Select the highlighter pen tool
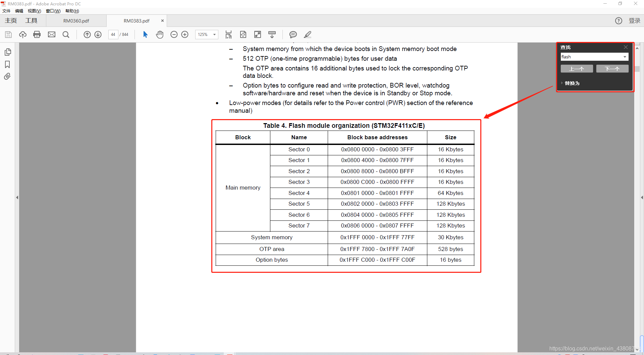Screen dimensions: 644x355 pos(308,35)
